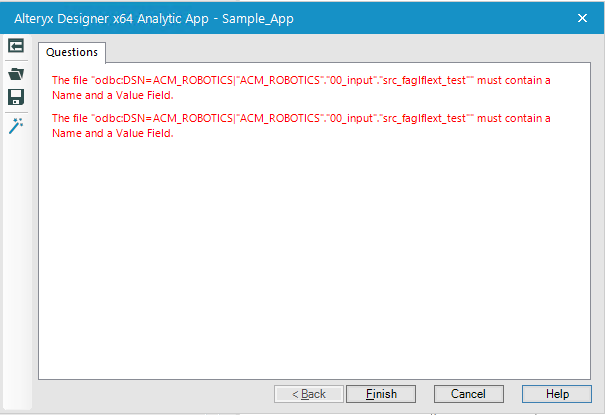Close the Sample_App dialog window
This screenshot has height=415, width=606.
(x=582, y=18)
